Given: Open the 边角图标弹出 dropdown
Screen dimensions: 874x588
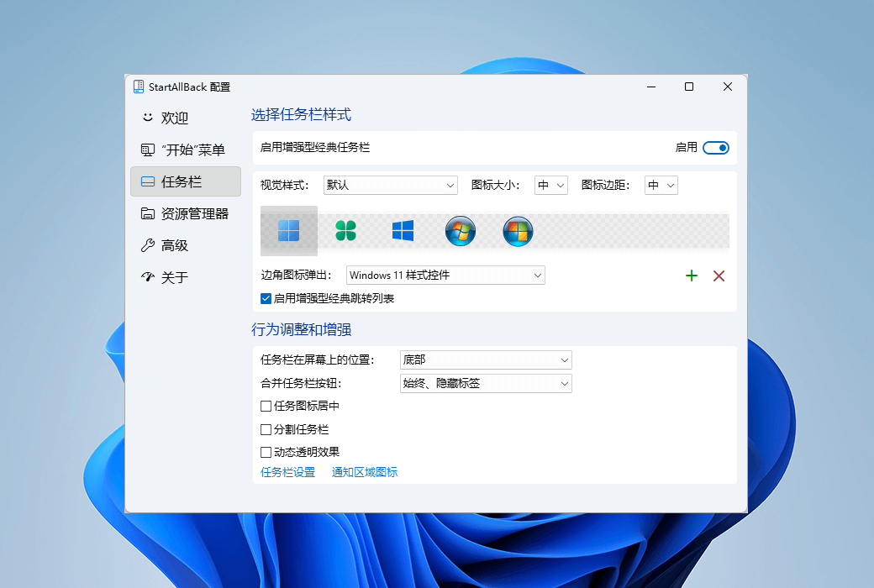Looking at the screenshot, I should coord(445,276).
